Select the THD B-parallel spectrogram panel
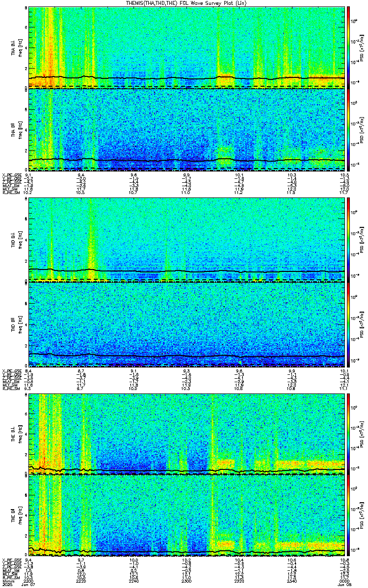Image resolution: width=368 pixels, height=588 pixels. [186, 324]
